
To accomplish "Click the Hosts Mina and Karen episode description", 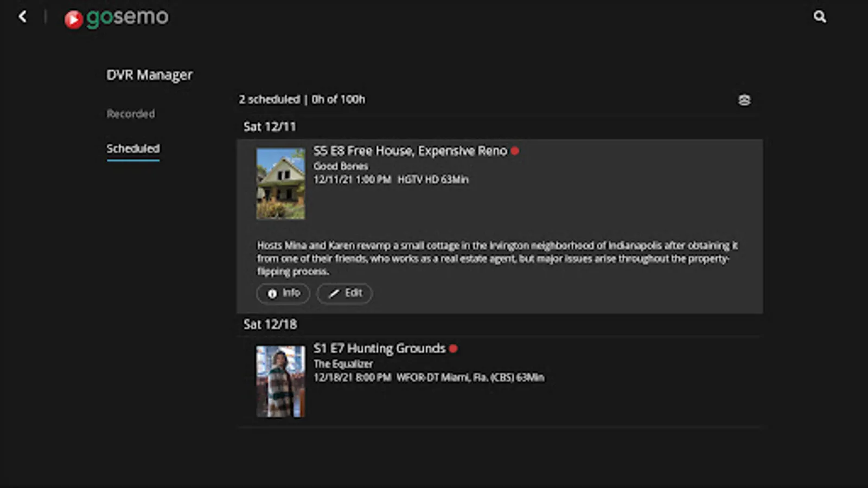I will (497, 259).
